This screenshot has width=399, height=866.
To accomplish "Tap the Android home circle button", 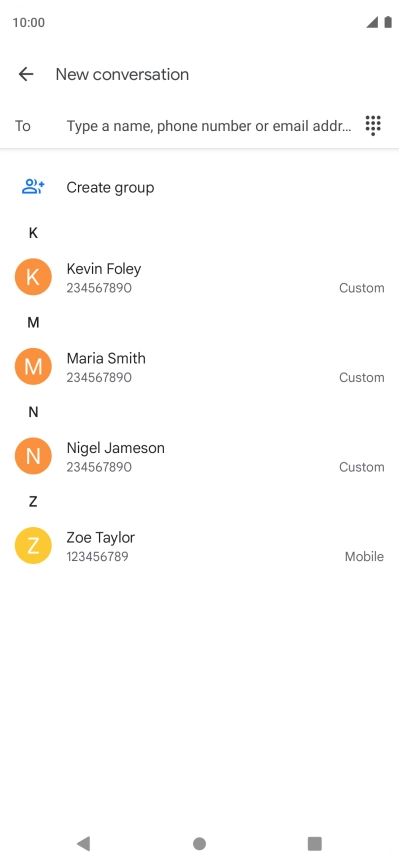I will point(200,843).
